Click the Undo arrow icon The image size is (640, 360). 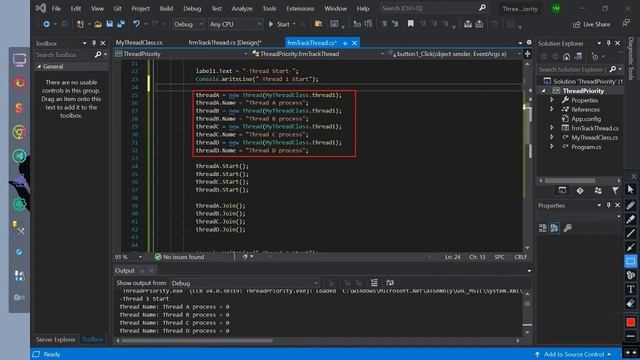tap(136, 24)
